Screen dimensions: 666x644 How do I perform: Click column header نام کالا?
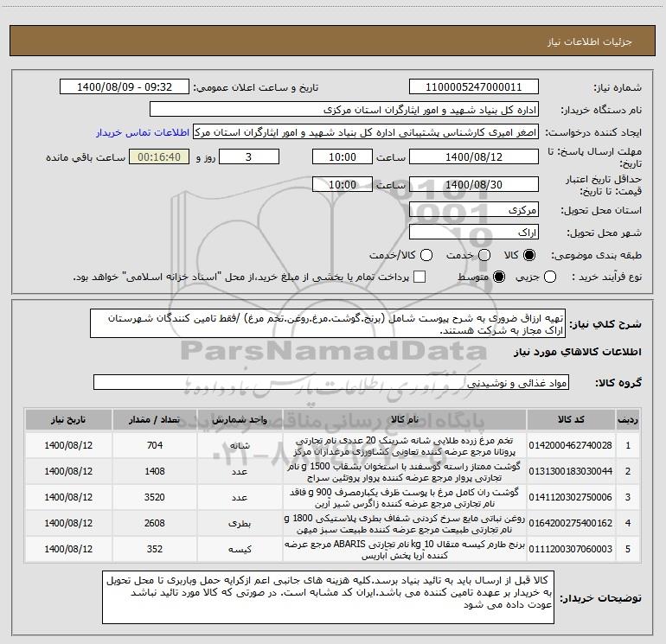[x=405, y=420]
